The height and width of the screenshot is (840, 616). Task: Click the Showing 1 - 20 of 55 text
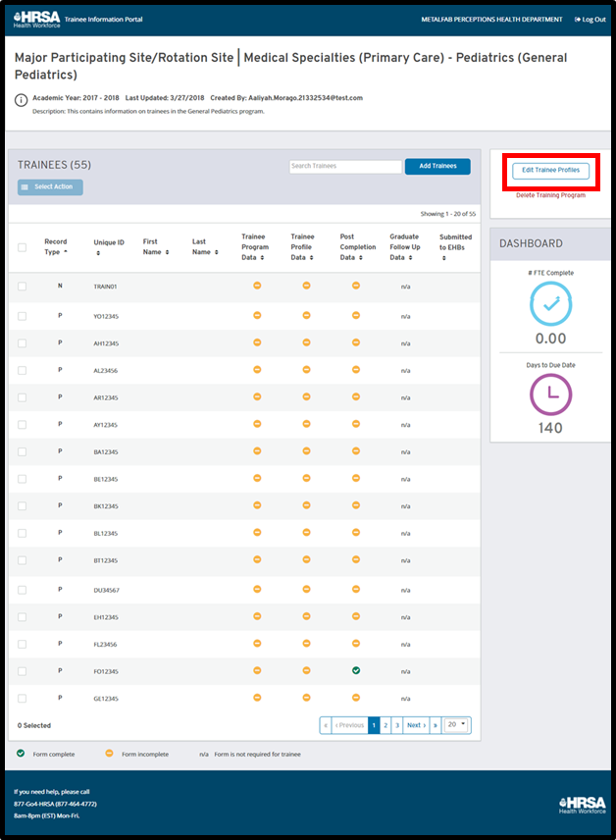pyautogui.click(x=448, y=214)
